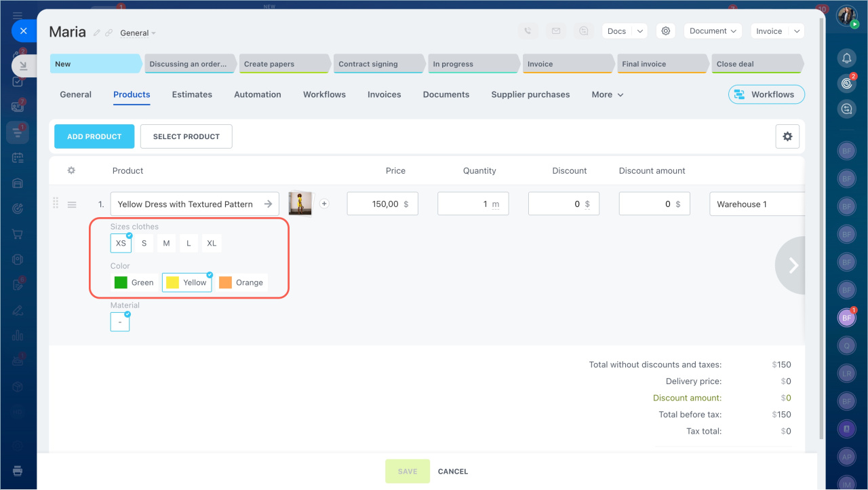This screenshot has width=868, height=490.
Task: Click the print icon in left sidebar
Action: (18, 471)
